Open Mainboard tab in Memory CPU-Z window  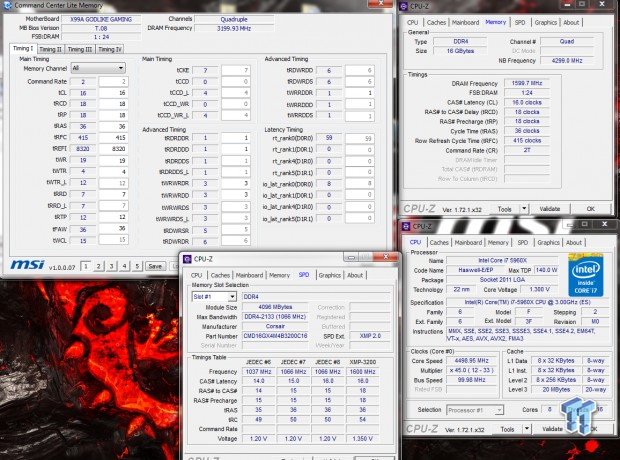pyautogui.click(x=465, y=23)
